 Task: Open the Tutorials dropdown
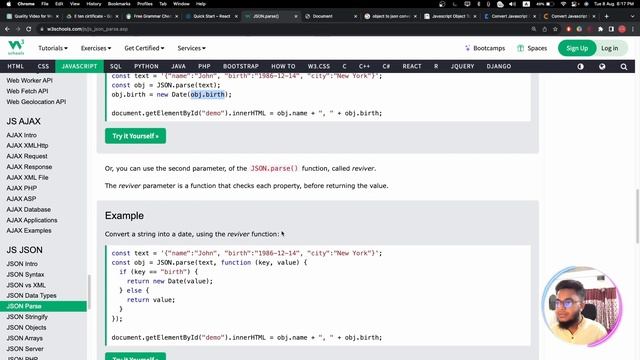click(x=53, y=48)
